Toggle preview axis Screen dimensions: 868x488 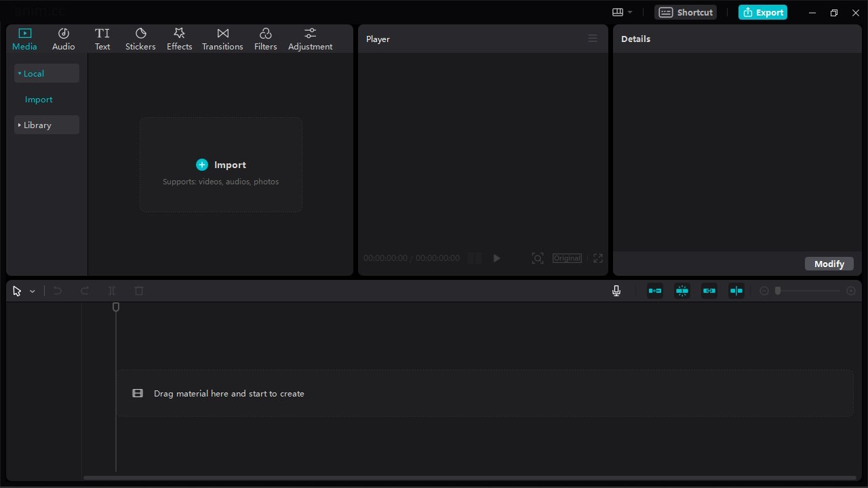tap(736, 291)
